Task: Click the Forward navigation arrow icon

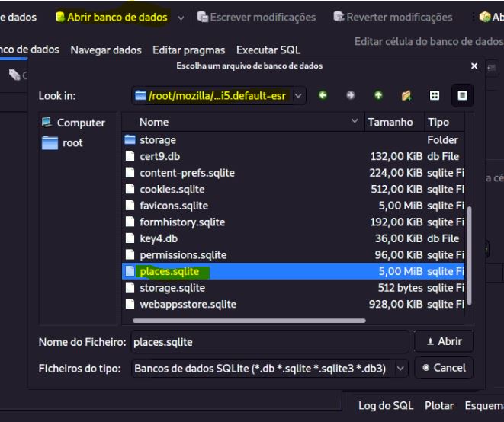Action: (350, 96)
